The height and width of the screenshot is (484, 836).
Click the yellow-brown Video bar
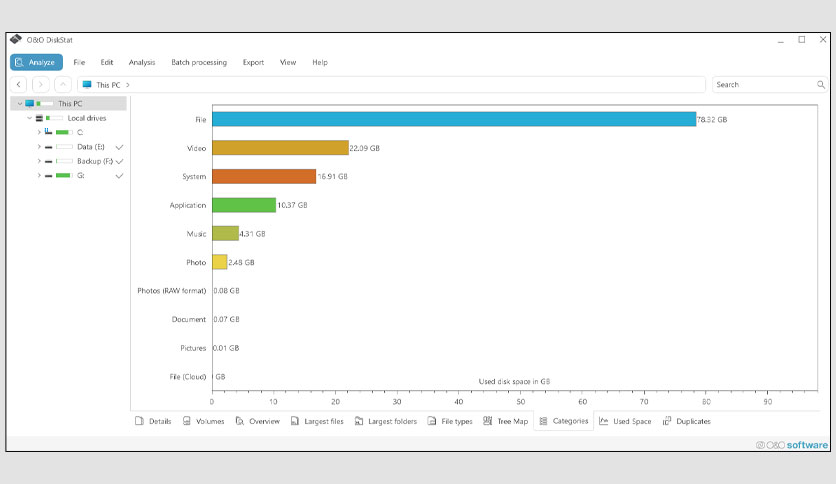click(x=280, y=148)
